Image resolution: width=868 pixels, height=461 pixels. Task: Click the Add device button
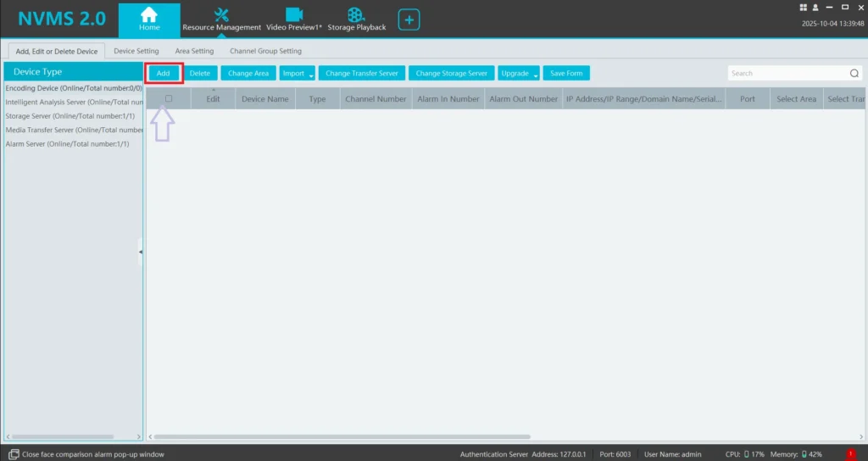164,74
